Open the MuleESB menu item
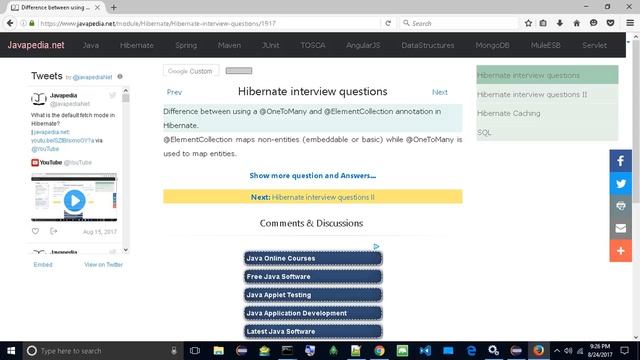This screenshot has height=360, width=640. [x=546, y=45]
